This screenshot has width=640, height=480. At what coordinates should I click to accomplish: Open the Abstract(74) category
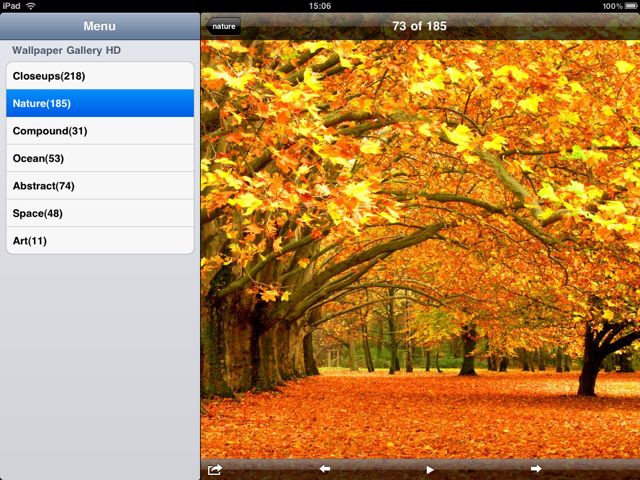click(100, 186)
